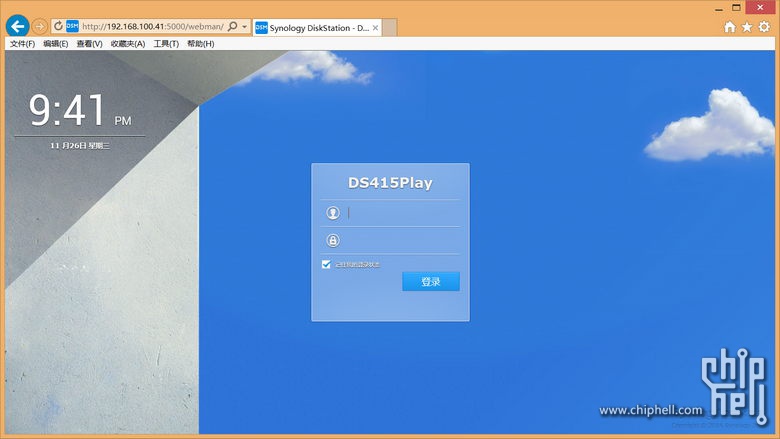
Task: Open the 编辑(E) menu
Action: pyautogui.click(x=55, y=44)
